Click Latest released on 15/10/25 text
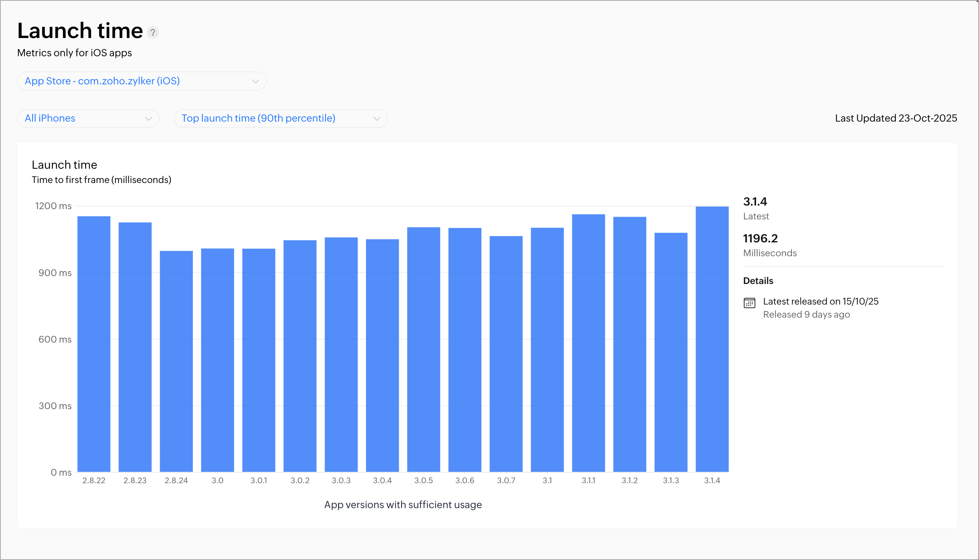This screenshot has height=560, width=979. pyautogui.click(x=820, y=301)
